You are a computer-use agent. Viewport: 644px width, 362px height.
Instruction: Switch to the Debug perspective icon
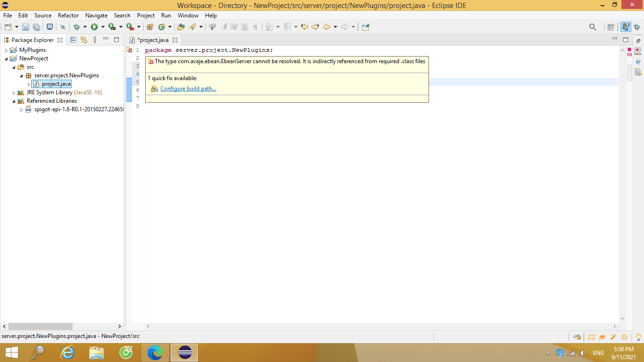(x=636, y=27)
